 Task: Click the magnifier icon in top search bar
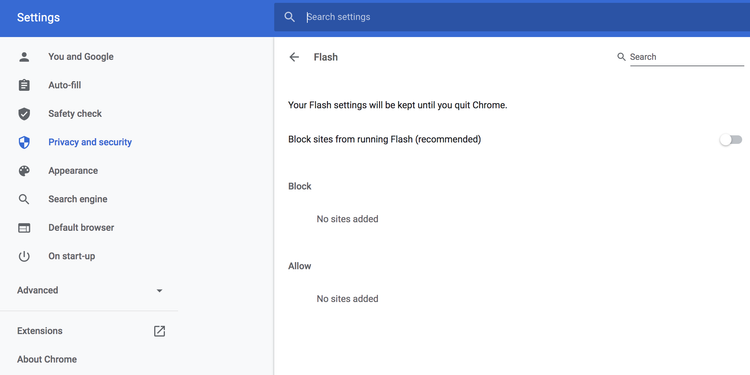(289, 17)
